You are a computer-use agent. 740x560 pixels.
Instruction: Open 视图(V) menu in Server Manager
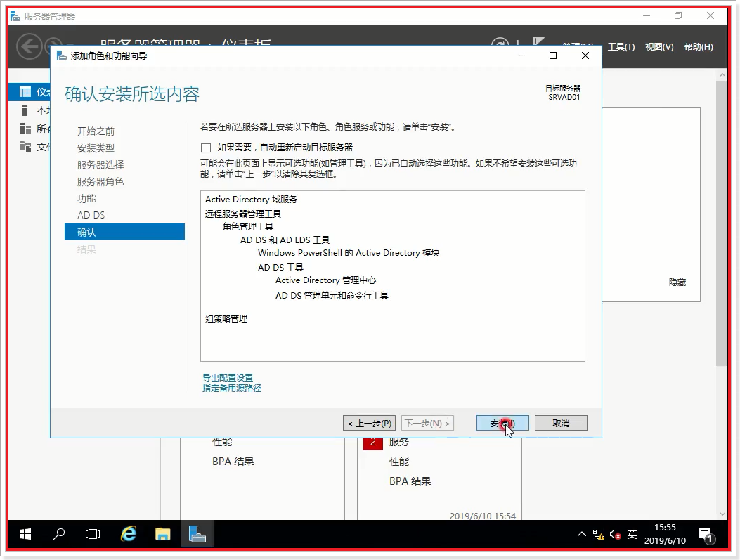click(658, 46)
